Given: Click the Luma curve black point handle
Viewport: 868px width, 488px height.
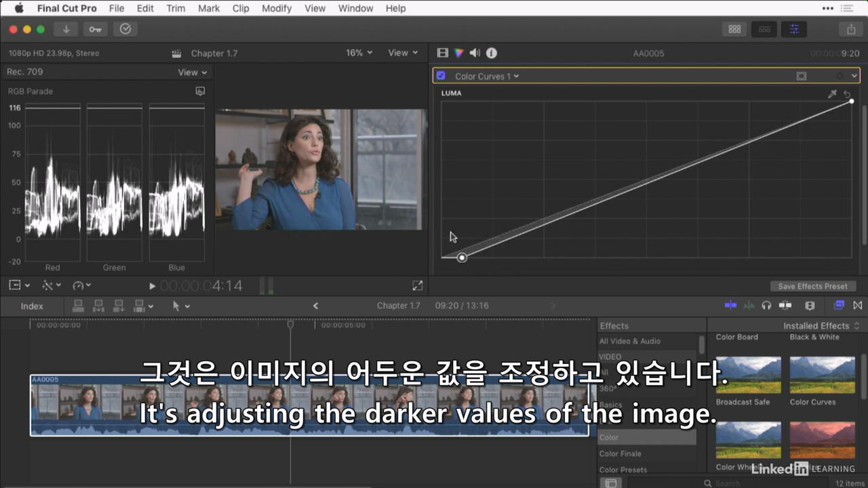Looking at the screenshot, I should [462, 258].
